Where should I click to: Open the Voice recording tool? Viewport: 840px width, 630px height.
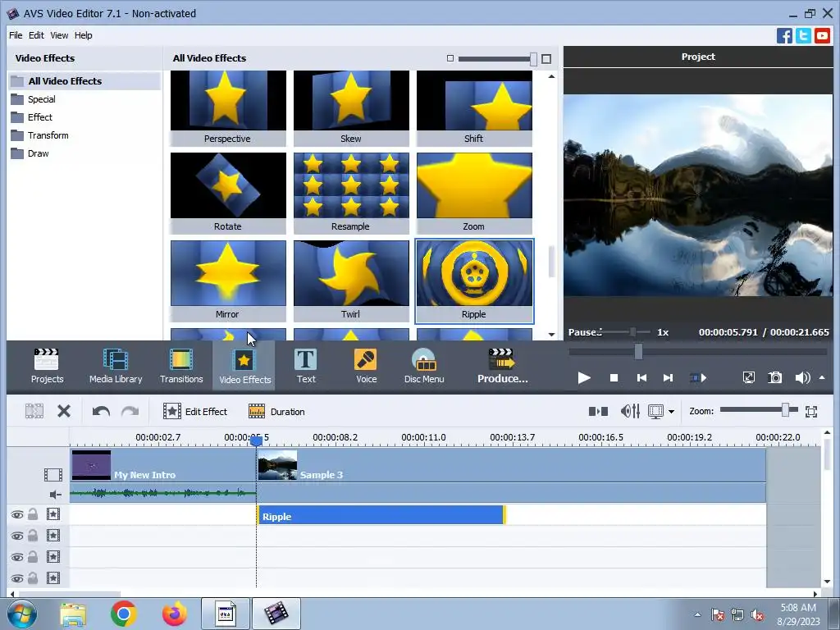pos(367,367)
